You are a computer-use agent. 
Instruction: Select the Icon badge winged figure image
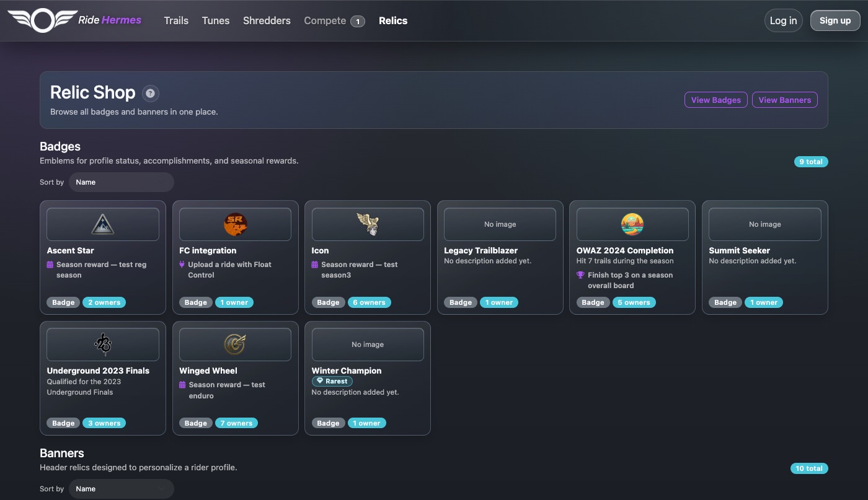pyautogui.click(x=368, y=224)
